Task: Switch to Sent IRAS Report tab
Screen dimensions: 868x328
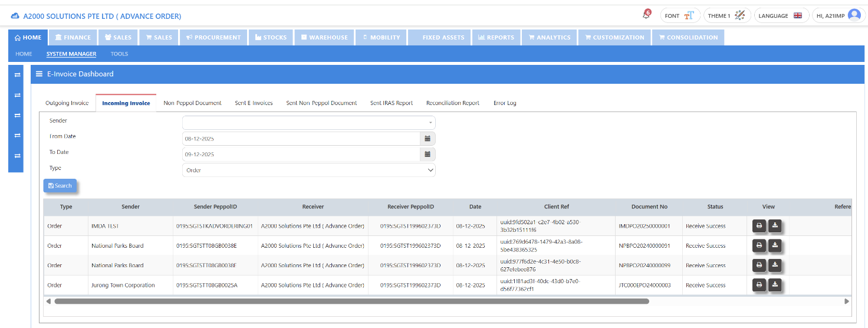Action: click(392, 103)
